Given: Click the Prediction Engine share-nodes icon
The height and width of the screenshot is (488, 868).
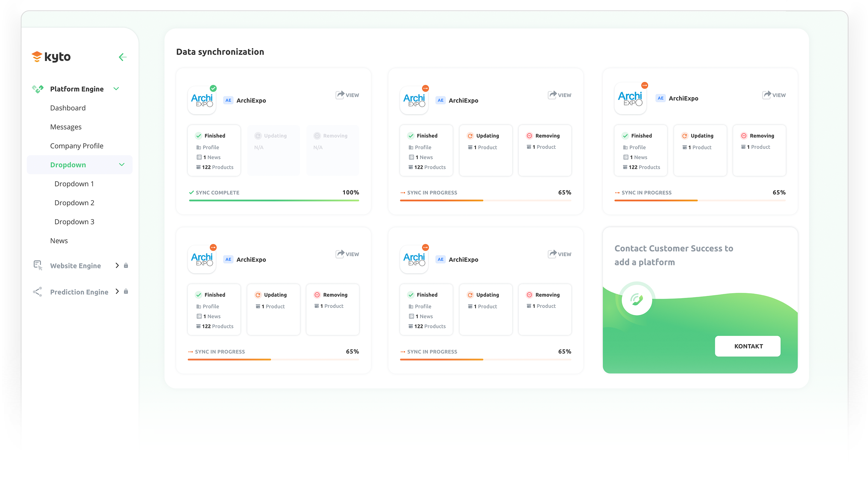Looking at the screenshot, I should point(37,292).
